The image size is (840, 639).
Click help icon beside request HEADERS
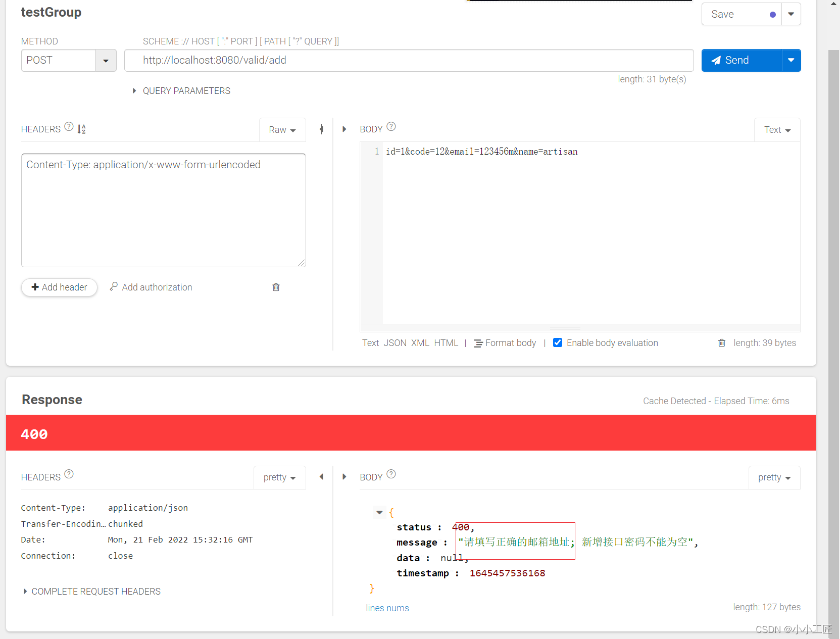69,127
